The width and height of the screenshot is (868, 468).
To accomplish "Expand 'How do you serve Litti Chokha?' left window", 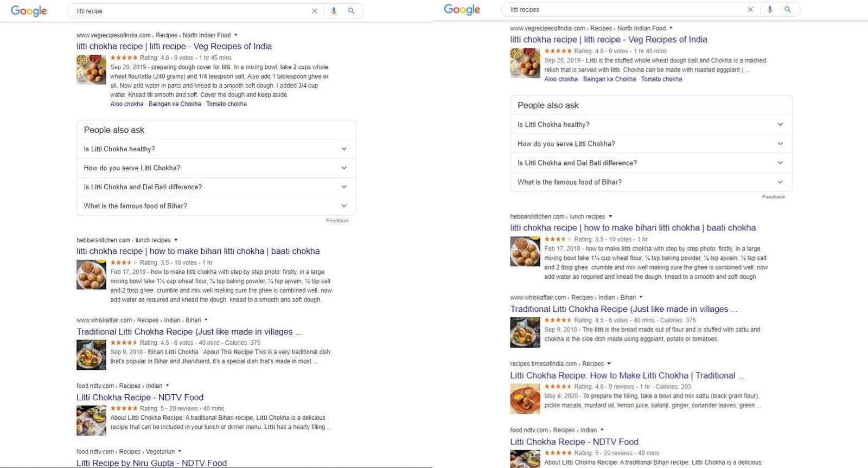I will pos(216,168).
